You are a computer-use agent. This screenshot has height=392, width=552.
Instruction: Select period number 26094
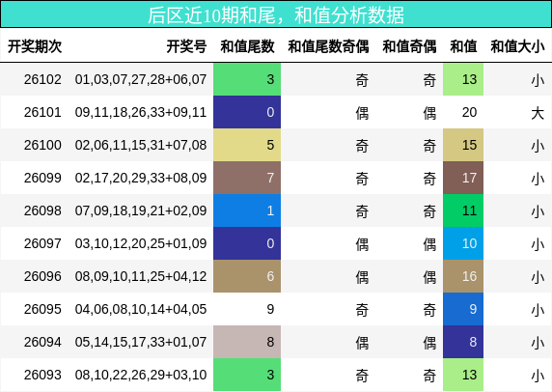click(42, 342)
